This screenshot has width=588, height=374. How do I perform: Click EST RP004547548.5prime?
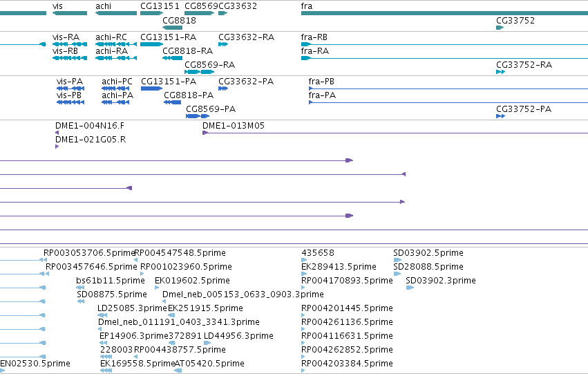tap(180, 253)
